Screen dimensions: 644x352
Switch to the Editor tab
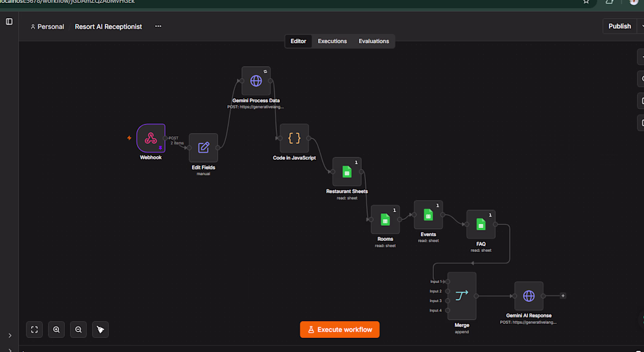pyautogui.click(x=298, y=41)
